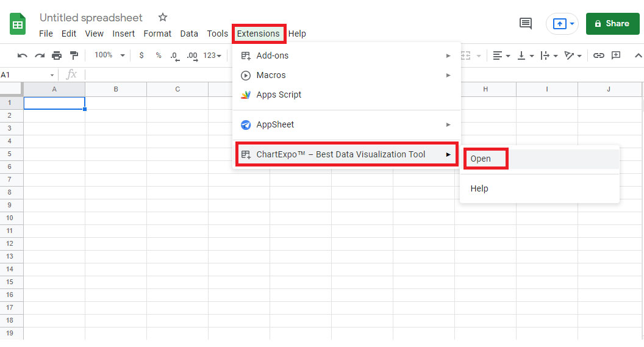
Task: Open the File menu
Action: point(46,34)
